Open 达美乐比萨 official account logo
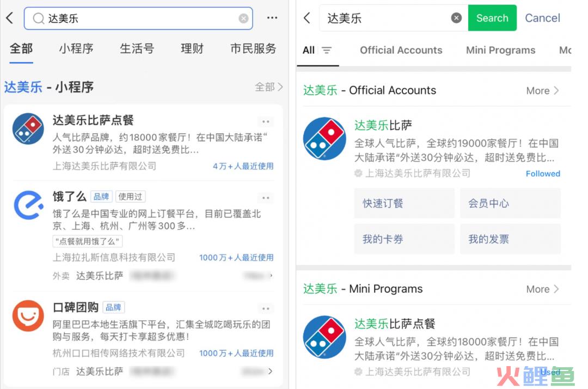This screenshot has height=389, width=588. (x=324, y=139)
